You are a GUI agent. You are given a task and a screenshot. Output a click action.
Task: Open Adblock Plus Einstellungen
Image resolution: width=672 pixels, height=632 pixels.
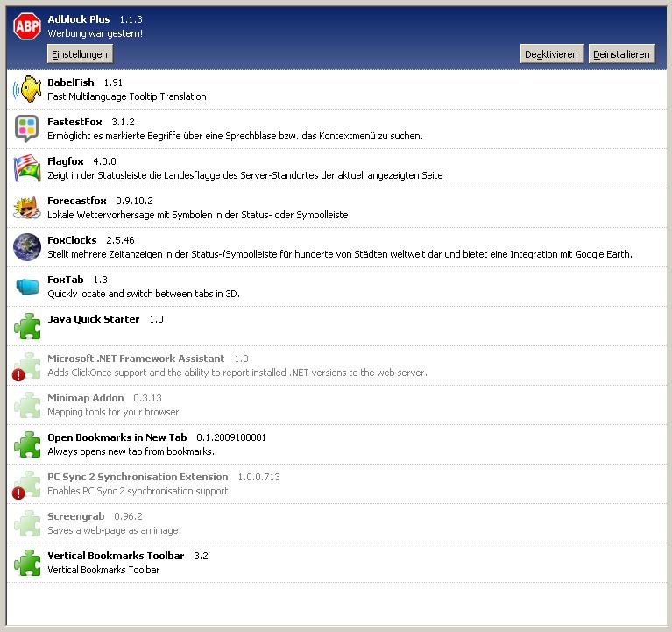pyautogui.click(x=80, y=54)
